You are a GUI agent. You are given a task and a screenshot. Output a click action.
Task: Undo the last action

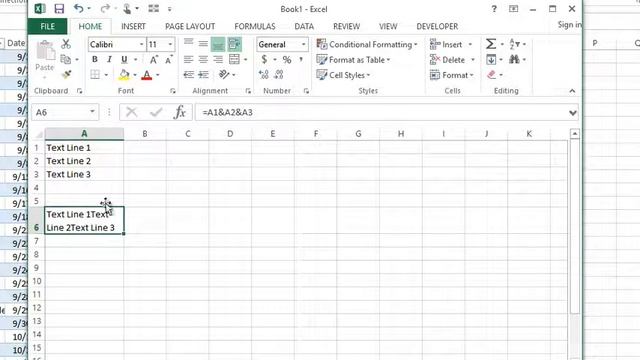coord(78,9)
